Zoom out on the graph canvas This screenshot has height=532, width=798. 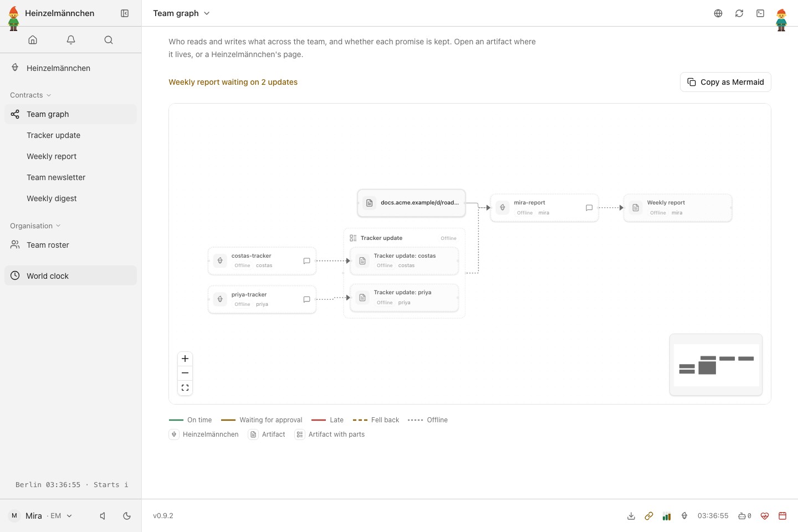185,373
